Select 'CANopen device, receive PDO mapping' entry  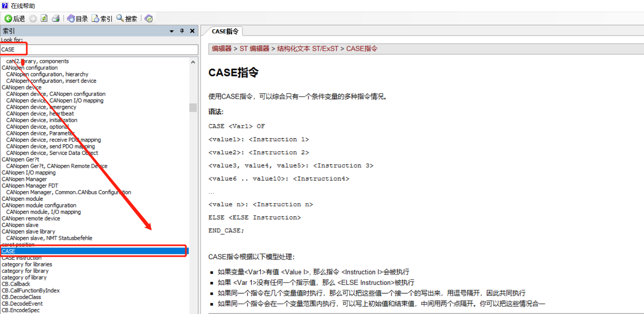(x=54, y=140)
